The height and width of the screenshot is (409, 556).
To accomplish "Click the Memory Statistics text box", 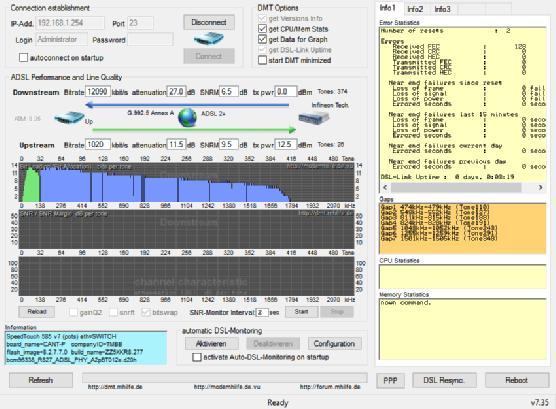I will click(462, 329).
